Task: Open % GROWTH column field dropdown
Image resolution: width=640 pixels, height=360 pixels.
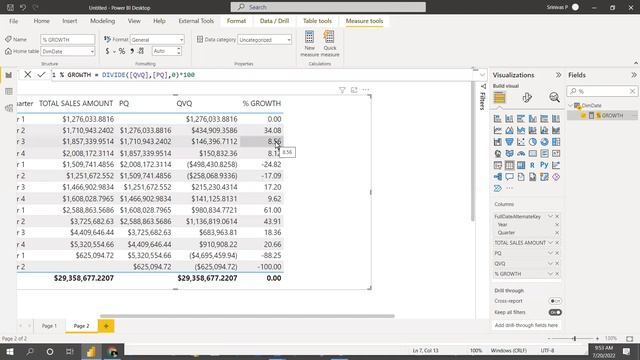Action: 550,274
